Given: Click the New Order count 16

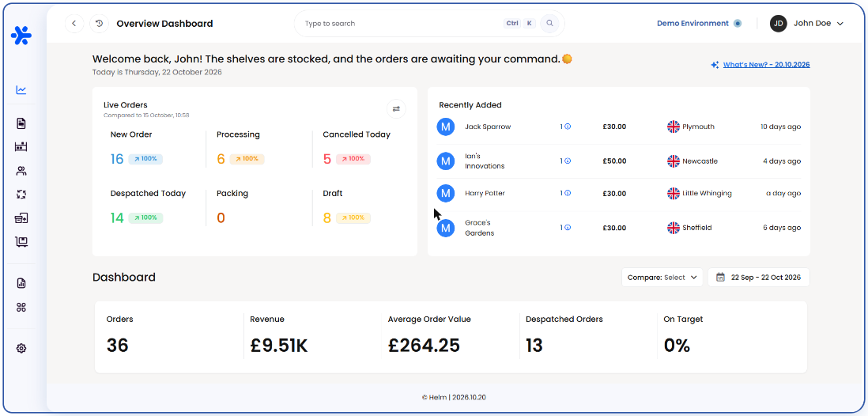Looking at the screenshot, I should click(x=117, y=160).
